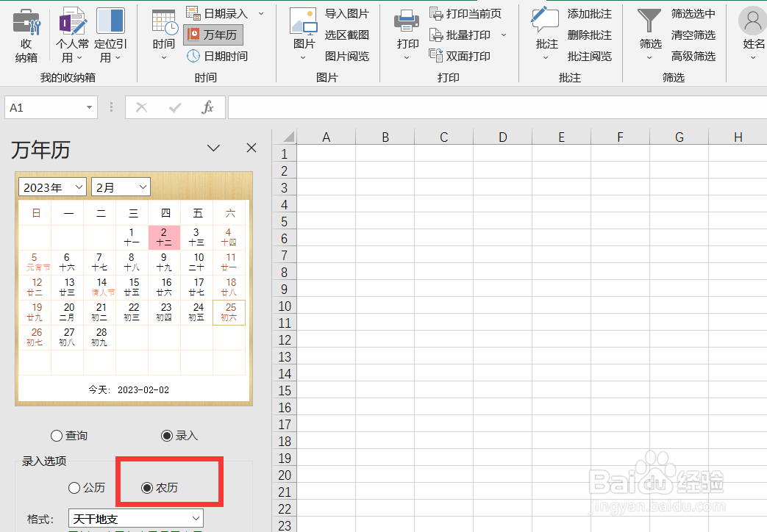767x532 pixels.
Task: Select column D header
Action: click(x=502, y=137)
